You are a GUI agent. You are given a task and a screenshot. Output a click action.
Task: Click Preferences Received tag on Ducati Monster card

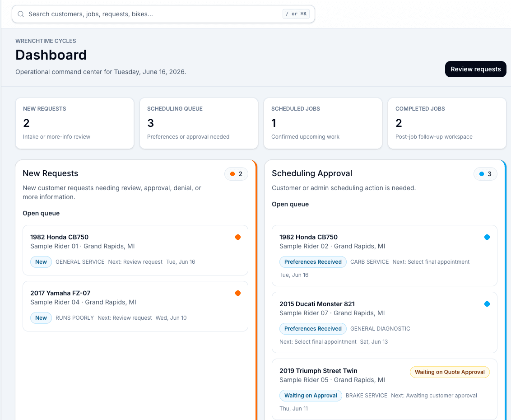313,329
